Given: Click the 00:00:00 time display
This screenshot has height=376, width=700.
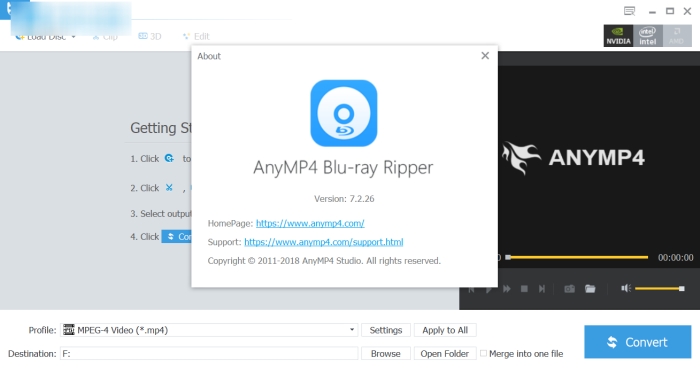Looking at the screenshot, I should (x=675, y=258).
